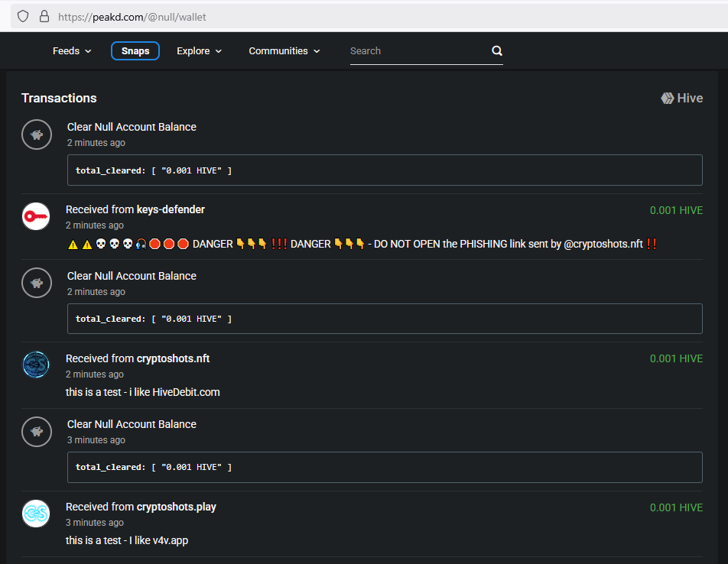Click piggy bank icon of the entry above cryptoshots.nft
This screenshot has width=728, height=564.
pyautogui.click(x=37, y=283)
